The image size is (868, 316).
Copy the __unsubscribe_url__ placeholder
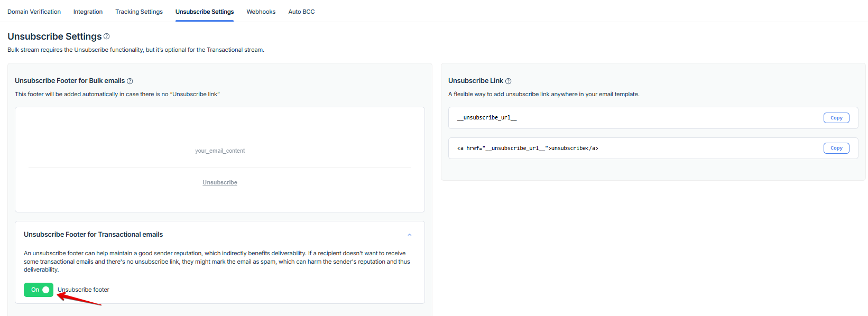(836, 118)
